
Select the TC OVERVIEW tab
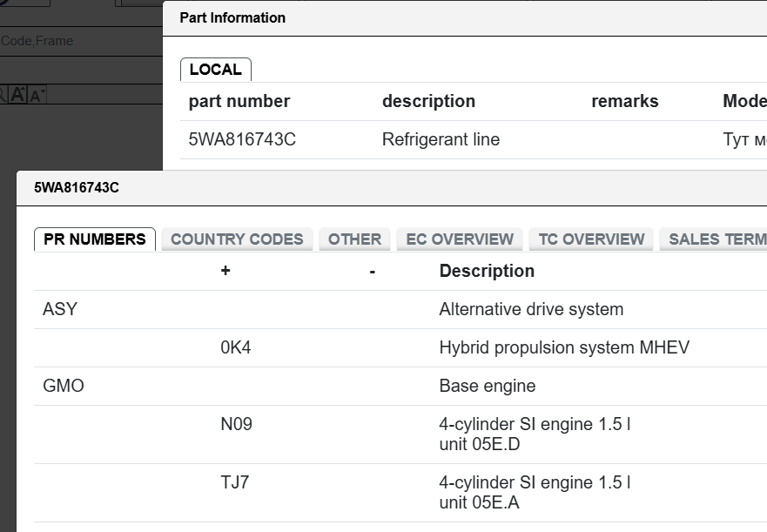click(x=591, y=239)
